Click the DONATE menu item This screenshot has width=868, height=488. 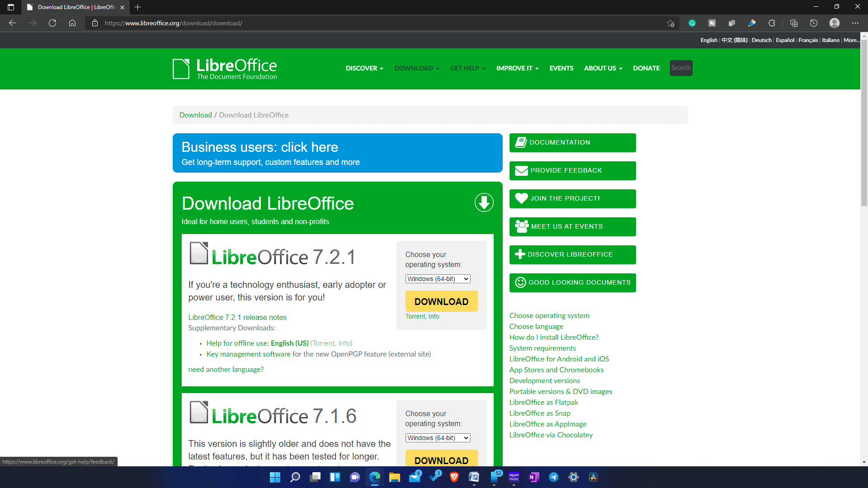pos(646,68)
